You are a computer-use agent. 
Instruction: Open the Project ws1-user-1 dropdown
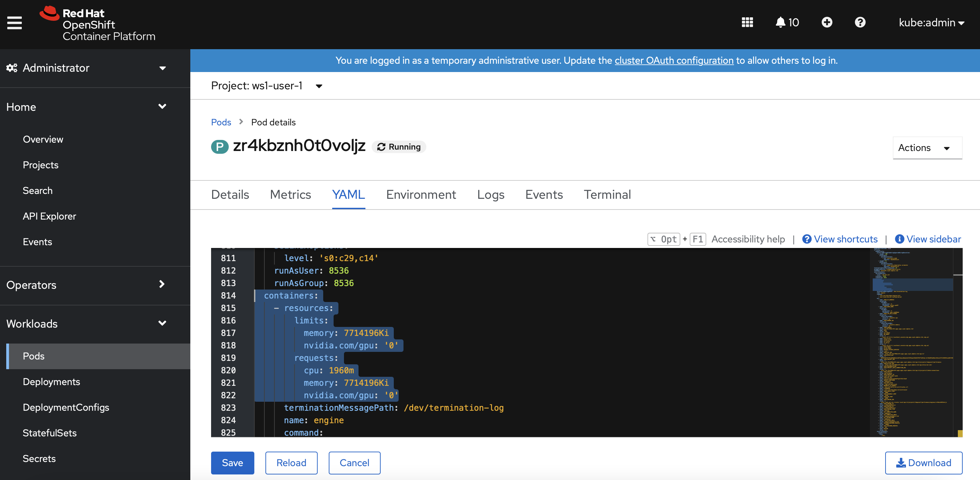click(x=267, y=86)
